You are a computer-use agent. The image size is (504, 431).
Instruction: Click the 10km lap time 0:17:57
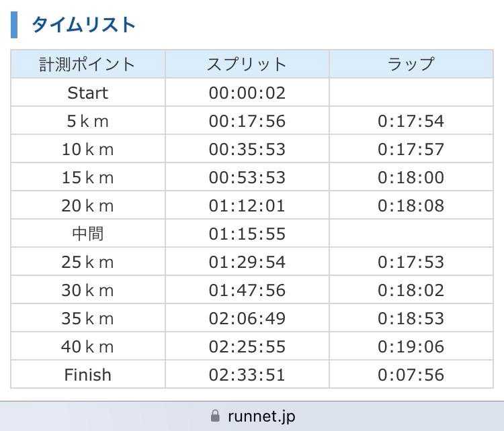pos(411,149)
